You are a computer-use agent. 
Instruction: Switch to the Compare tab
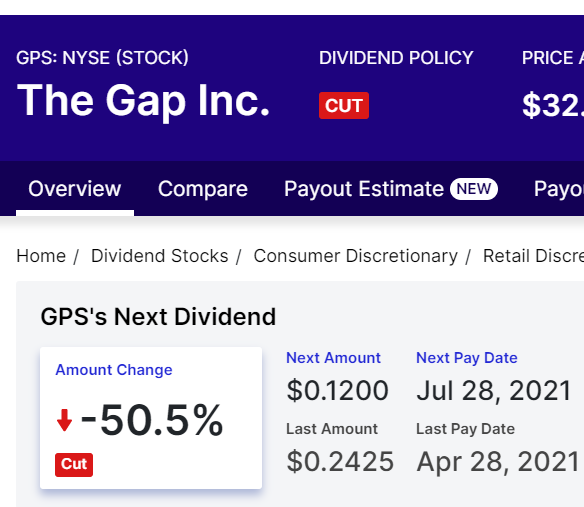tap(203, 189)
